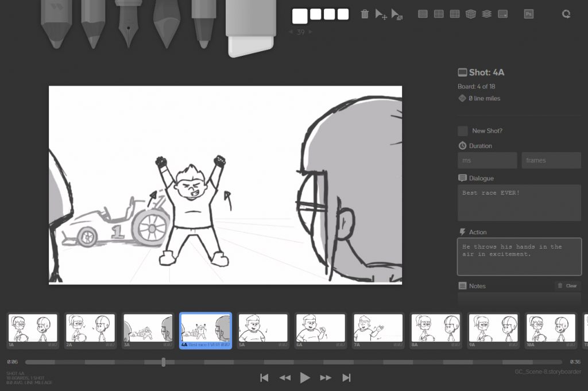Select board thumbnail 5A
The image size is (588, 391).
(x=263, y=331)
